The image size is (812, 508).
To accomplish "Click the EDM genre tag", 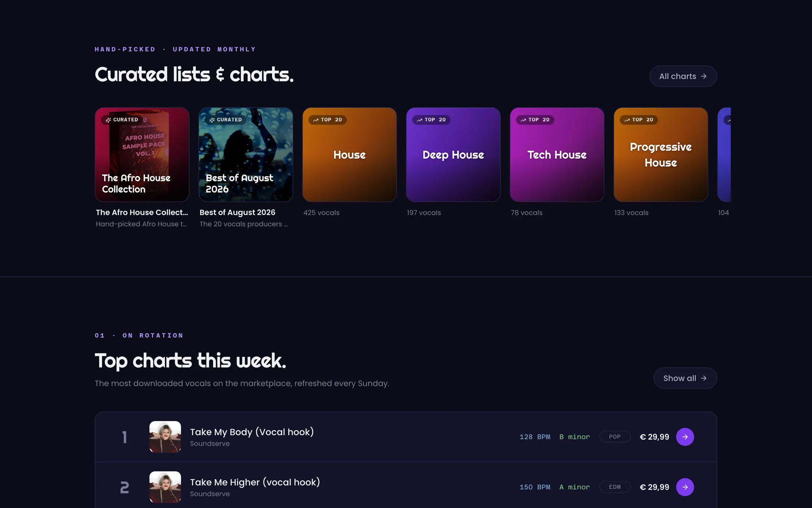I will coord(615,487).
